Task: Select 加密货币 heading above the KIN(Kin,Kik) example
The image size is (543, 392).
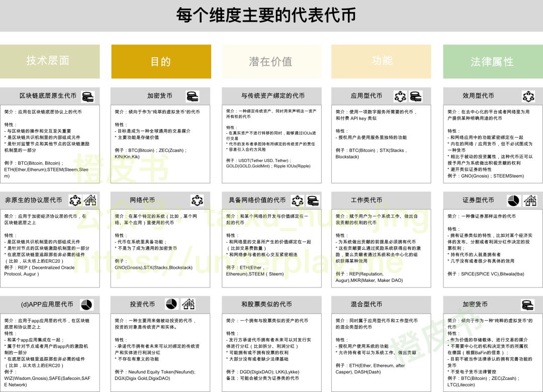Action: point(160,95)
